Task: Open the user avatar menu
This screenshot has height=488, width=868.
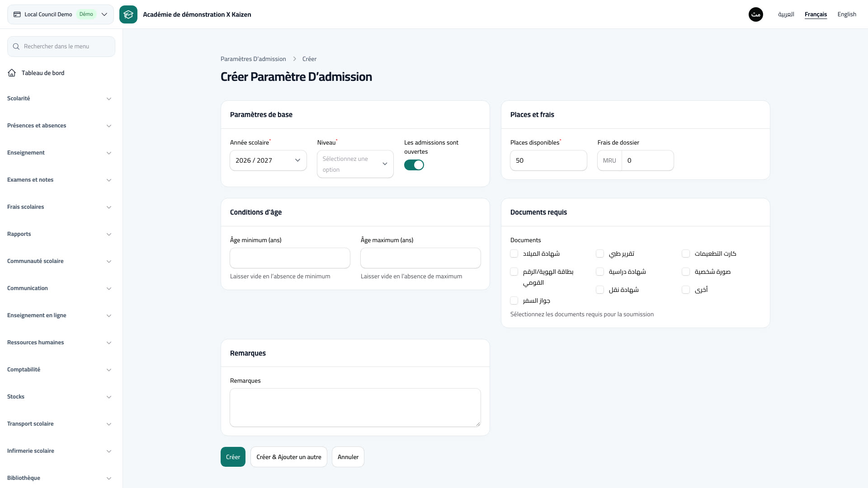Action: pyautogui.click(x=756, y=14)
